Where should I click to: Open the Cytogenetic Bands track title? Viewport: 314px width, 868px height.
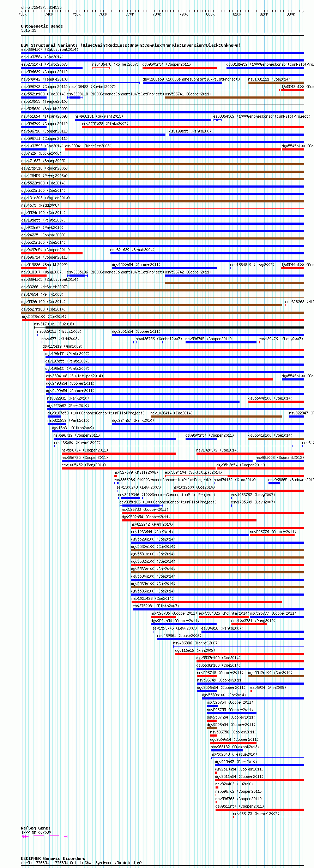tap(42, 26)
